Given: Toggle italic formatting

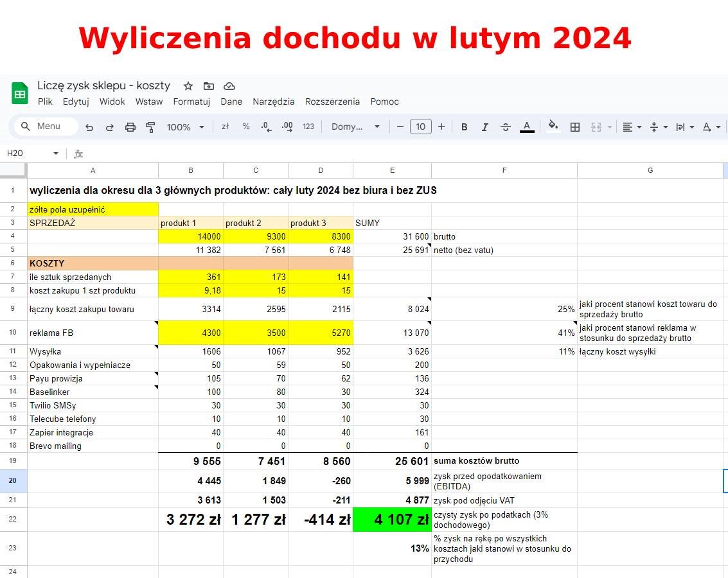Looking at the screenshot, I should [484, 127].
